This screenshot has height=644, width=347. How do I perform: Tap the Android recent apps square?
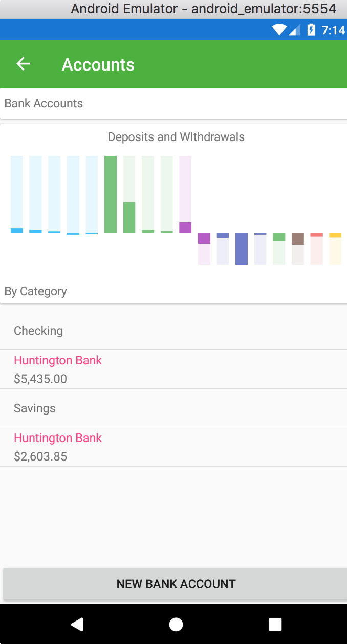(x=275, y=624)
